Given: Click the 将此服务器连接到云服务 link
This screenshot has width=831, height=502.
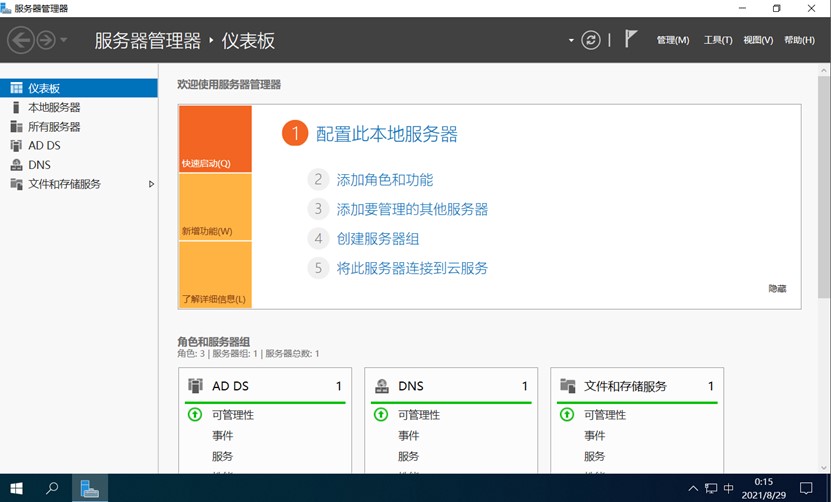Looking at the screenshot, I should point(412,268).
